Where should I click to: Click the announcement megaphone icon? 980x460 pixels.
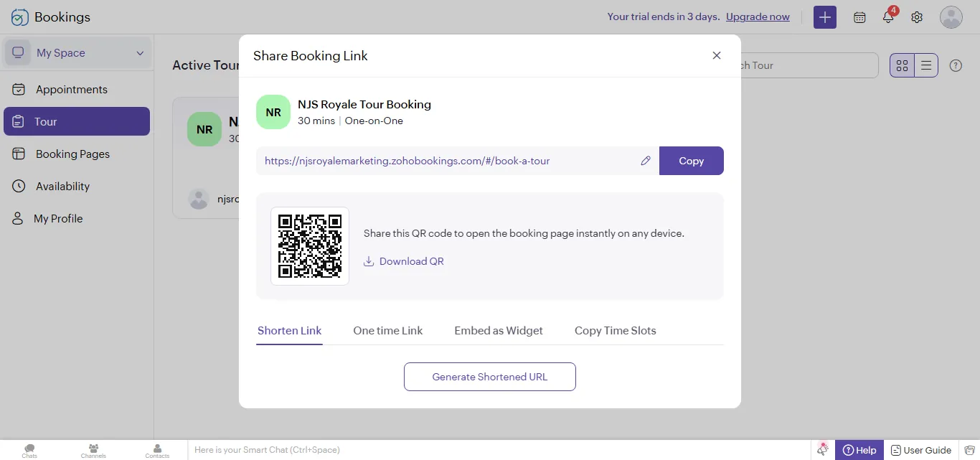[x=823, y=449]
